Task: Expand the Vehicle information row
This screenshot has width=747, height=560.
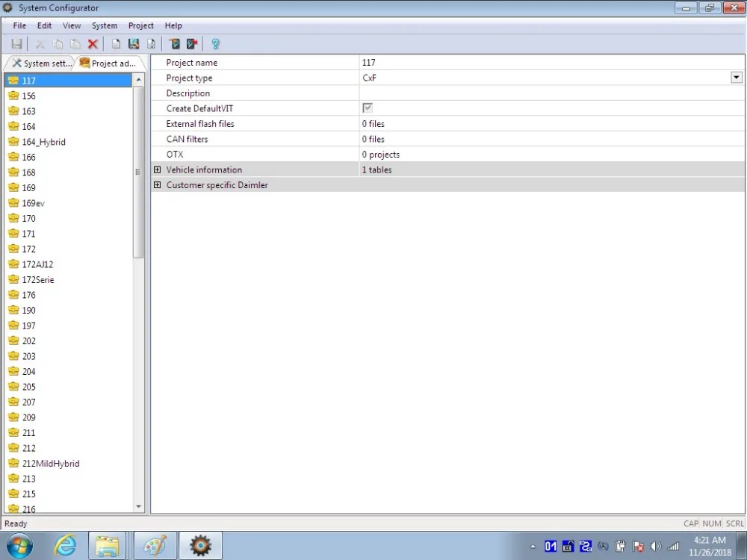Action: pyautogui.click(x=157, y=169)
